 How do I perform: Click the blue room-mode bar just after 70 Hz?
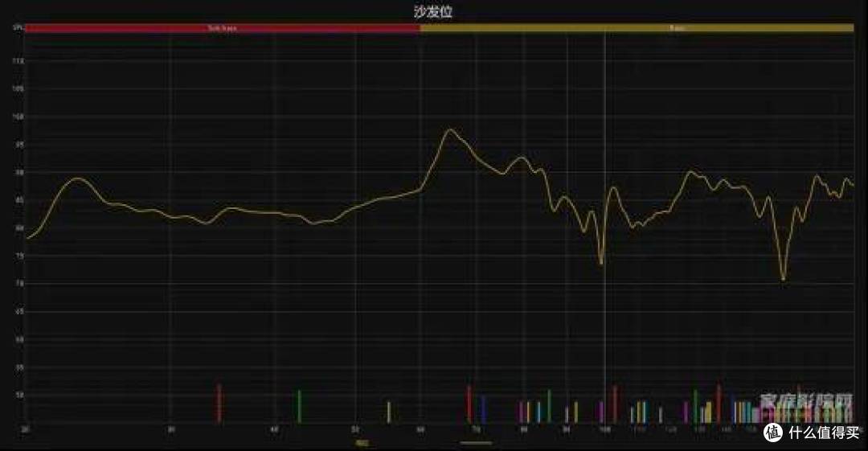coord(483,409)
